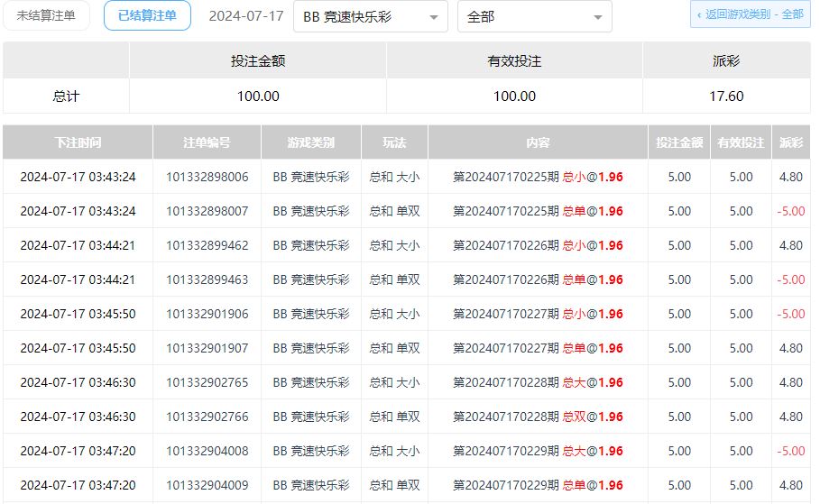
Task: Click the 投注金额 header in the bet list
Action: click(678, 142)
